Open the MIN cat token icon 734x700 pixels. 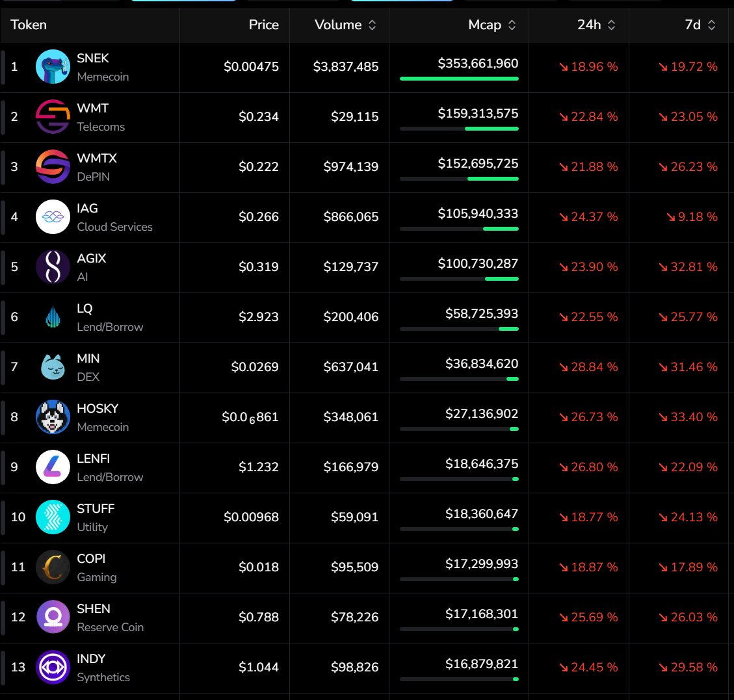pos(53,367)
